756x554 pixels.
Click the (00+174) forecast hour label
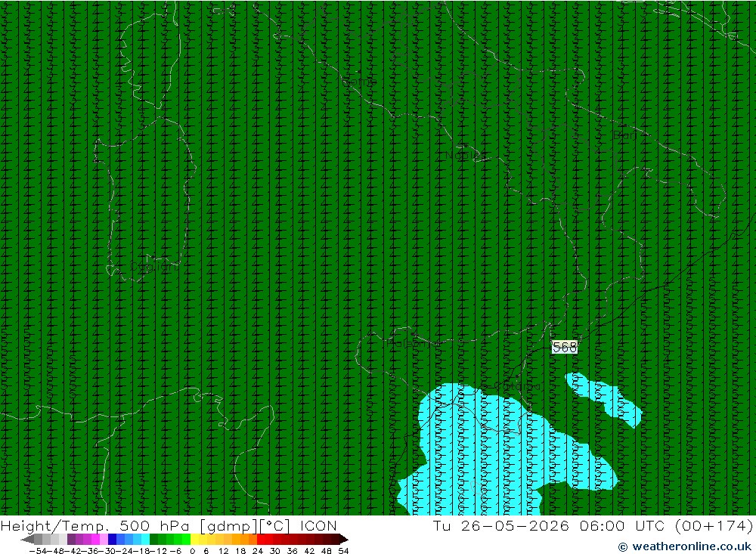[714, 525]
